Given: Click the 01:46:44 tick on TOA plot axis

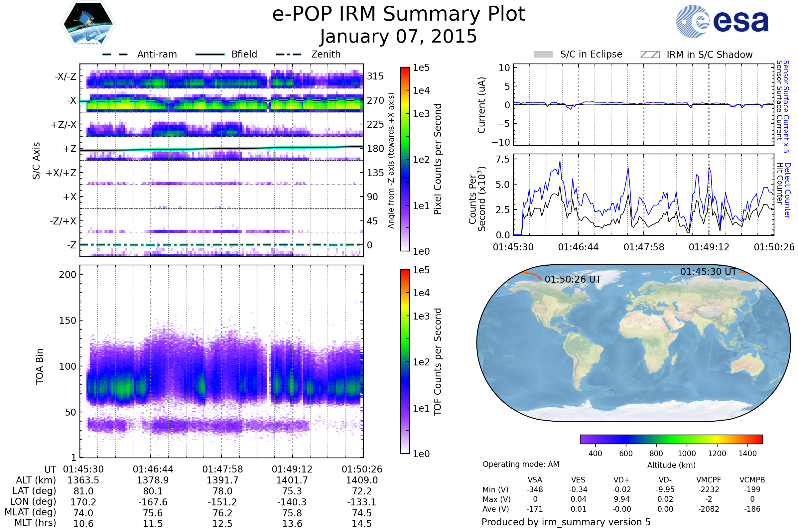Looking at the screenshot, I should tap(153, 469).
